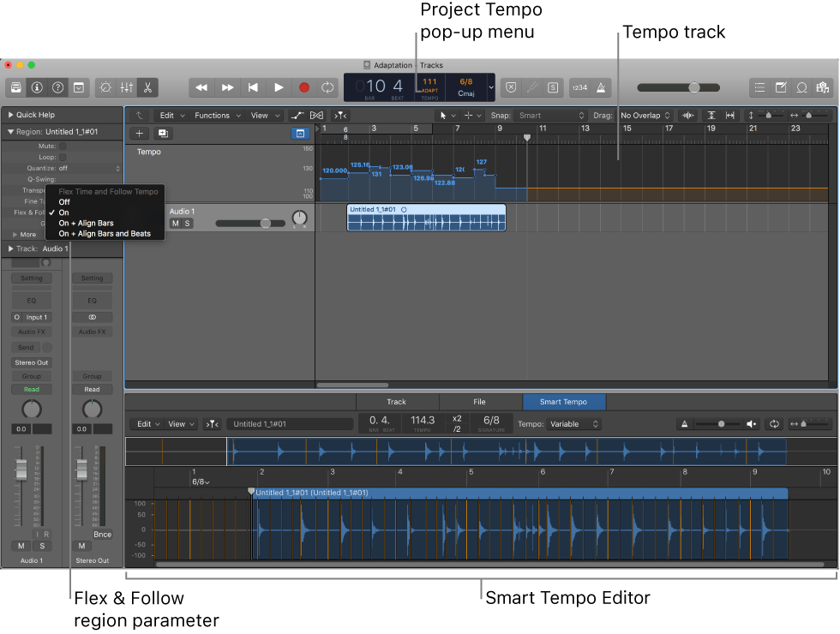Switch to the File tab
Viewport: 840px width, 634px height.
coord(480,401)
